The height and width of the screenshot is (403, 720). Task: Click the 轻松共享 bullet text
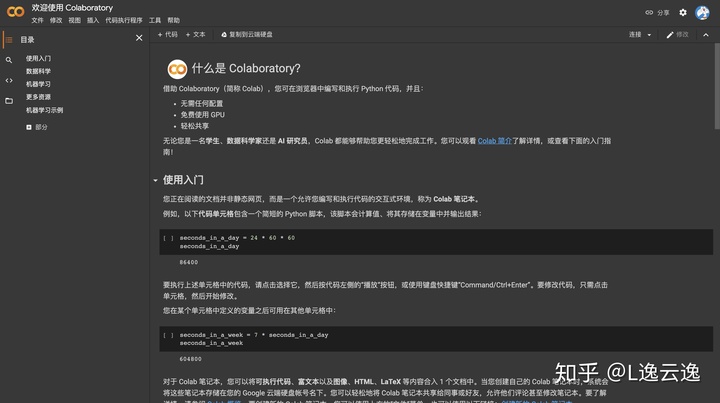tap(195, 126)
